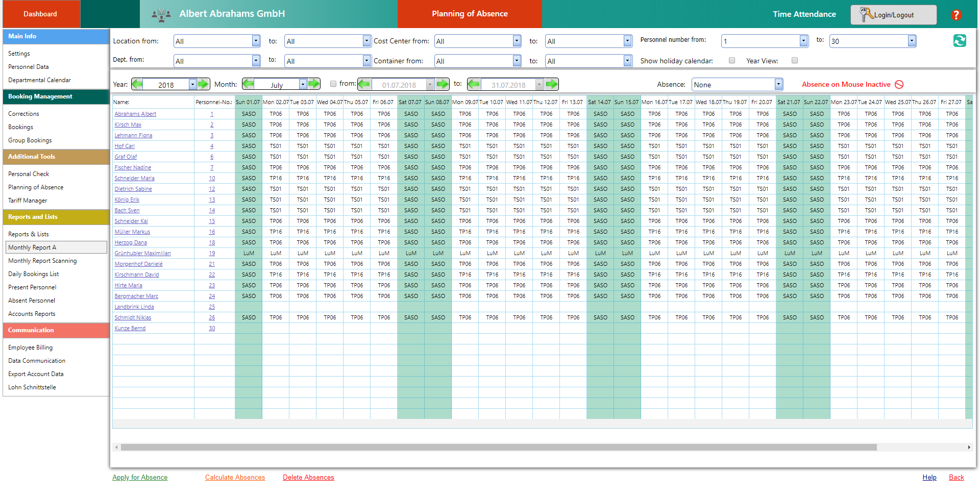Open Location from dropdown

tap(256, 41)
